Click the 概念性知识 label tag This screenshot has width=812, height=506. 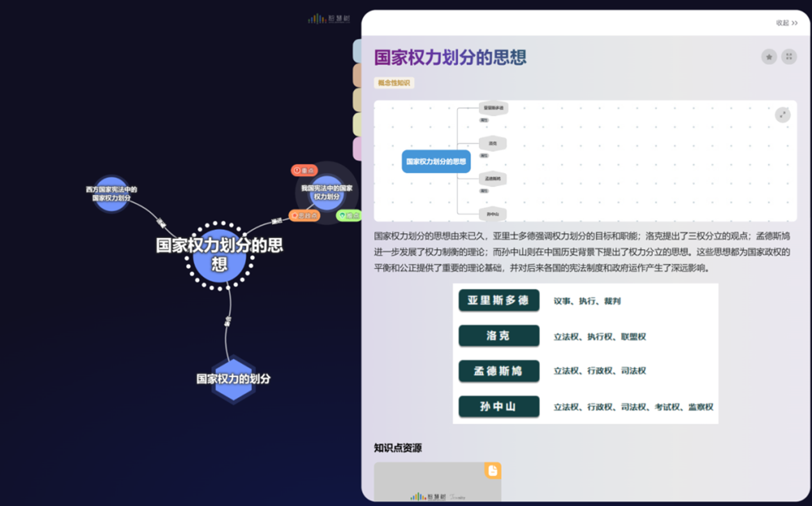394,83
